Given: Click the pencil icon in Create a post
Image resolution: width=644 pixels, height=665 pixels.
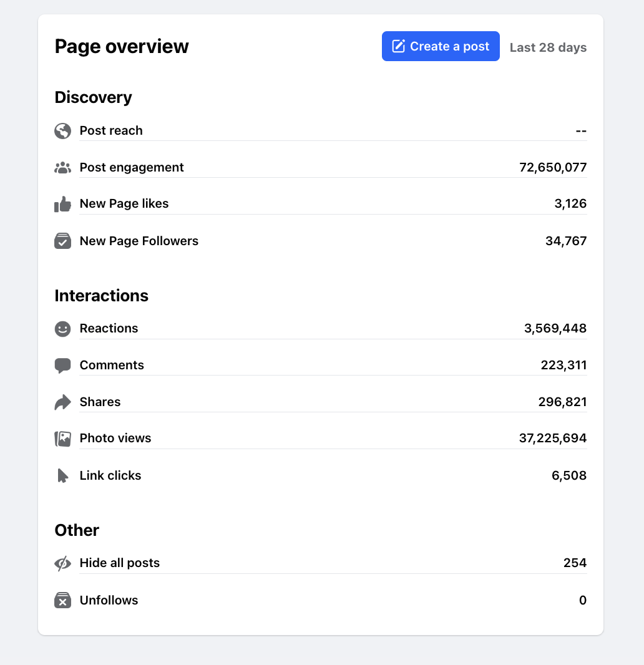Looking at the screenshot, I should (x=398, y=46).
